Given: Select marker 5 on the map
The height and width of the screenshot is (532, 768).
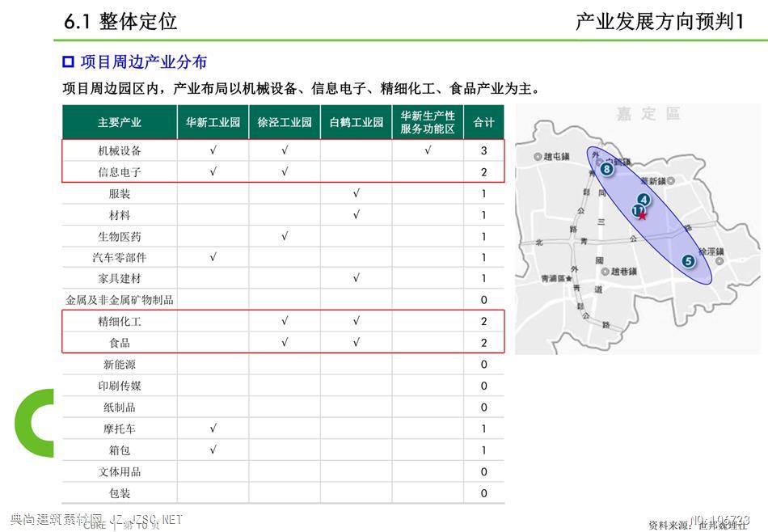Looking at the screenshot, I should click(688, 261).
